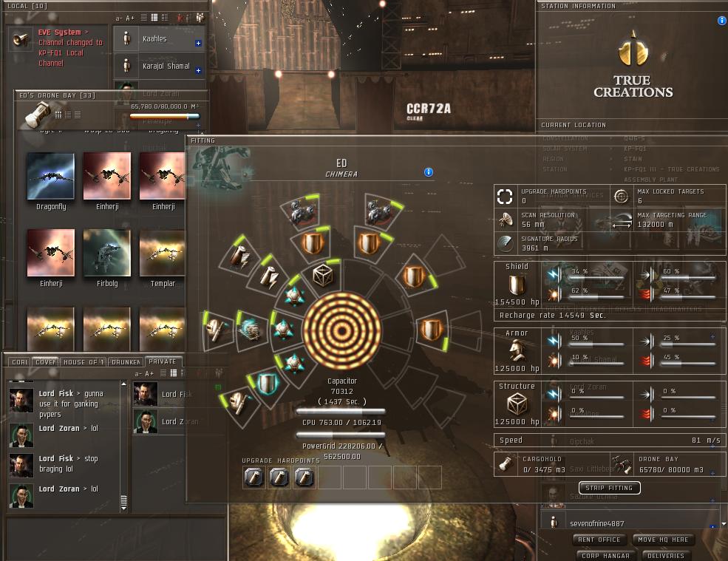
Task: Click the 'Recharge rate 14549 Sec.' shield text
Action: click(553, 316)
